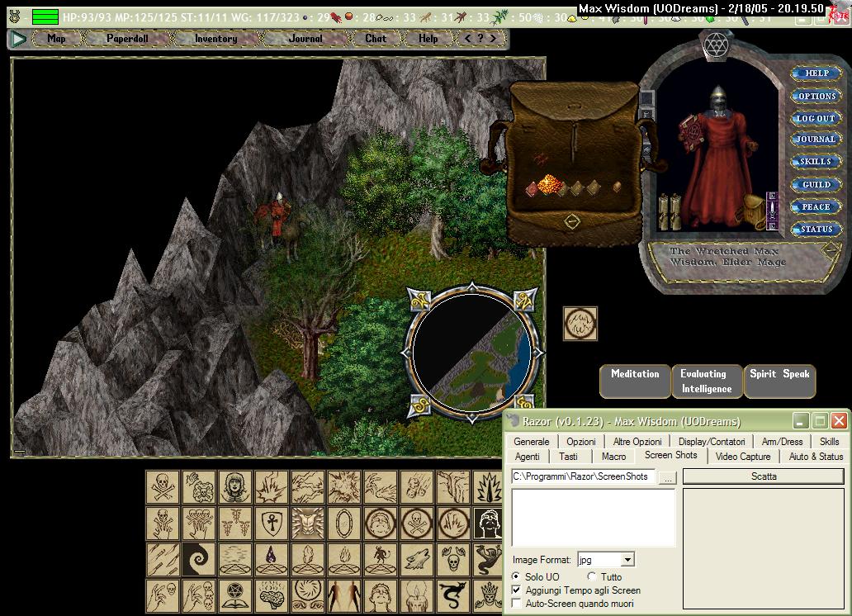Image resolution: width=852 pixels, height=616 pixels.
Task: Select the howling wolf spell icon
Action: tap(417, 560)
